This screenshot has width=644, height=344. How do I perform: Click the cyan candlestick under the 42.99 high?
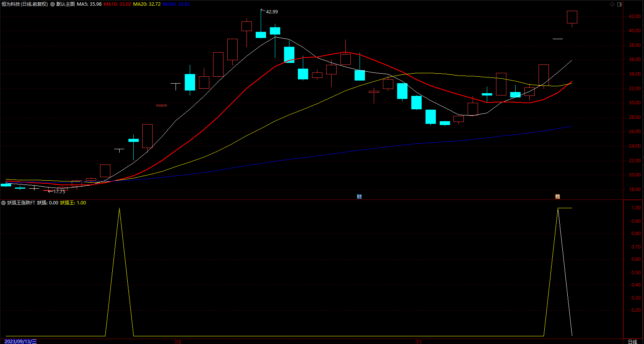[x=261, y=35]
